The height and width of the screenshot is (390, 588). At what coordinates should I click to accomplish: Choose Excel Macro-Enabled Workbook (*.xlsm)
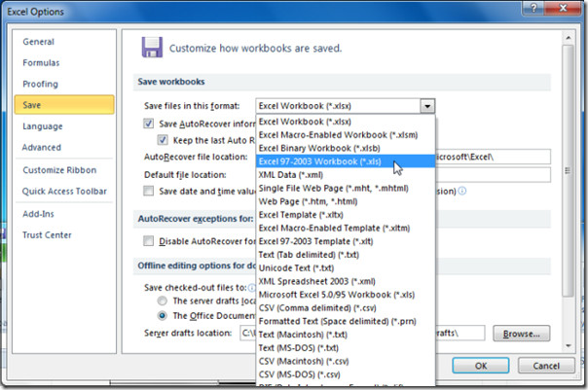(x=346, y=135)
